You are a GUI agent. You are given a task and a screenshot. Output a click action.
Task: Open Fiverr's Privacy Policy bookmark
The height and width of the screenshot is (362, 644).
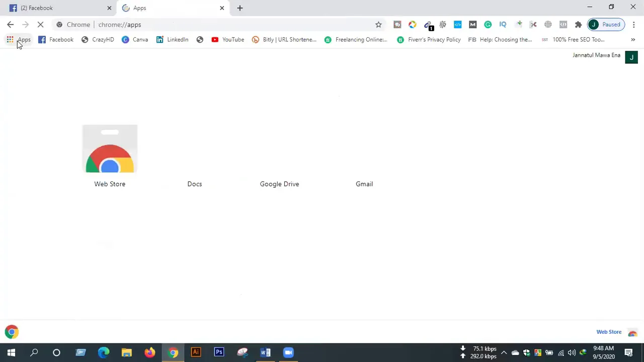[x=429, y=40]
